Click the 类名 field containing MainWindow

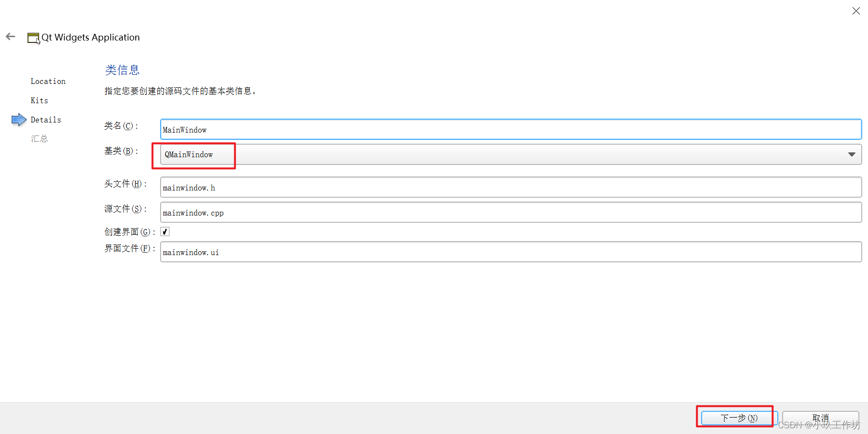511,129
